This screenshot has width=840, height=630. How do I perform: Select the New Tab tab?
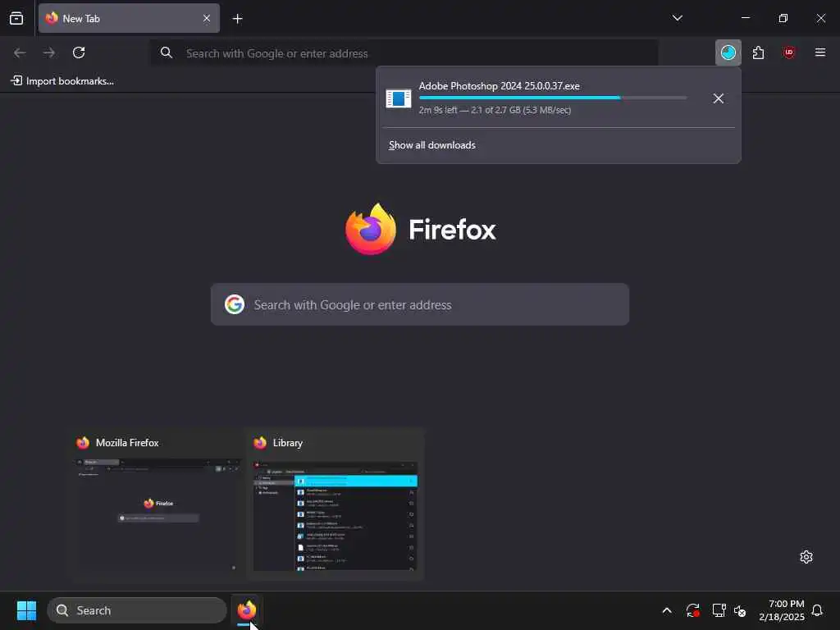coord(129,18)
